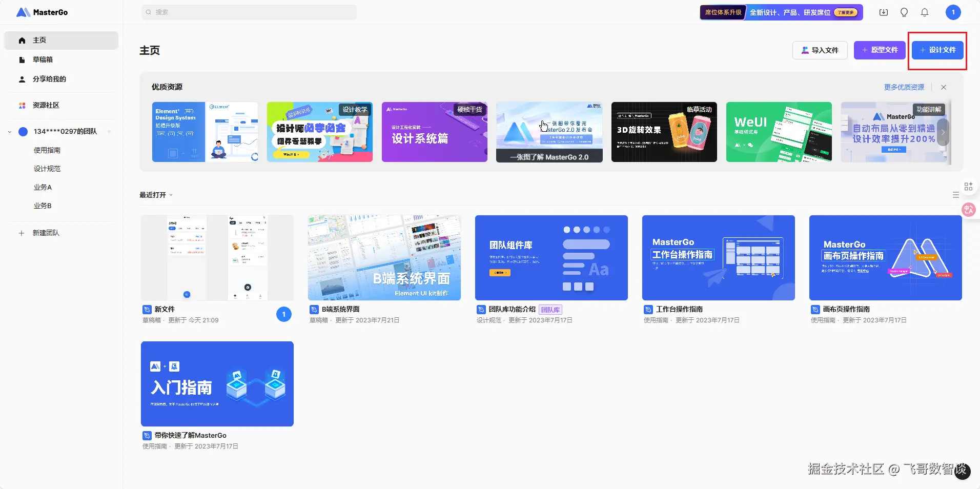Click the 团队库 tag on 团队库功能介绍
Image resolution: width=980 pixels, height=489 pixels.
[x=550, y=310]
